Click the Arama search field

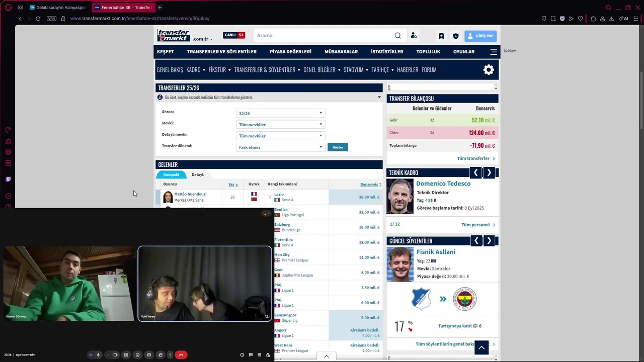(x=325, y=36)
